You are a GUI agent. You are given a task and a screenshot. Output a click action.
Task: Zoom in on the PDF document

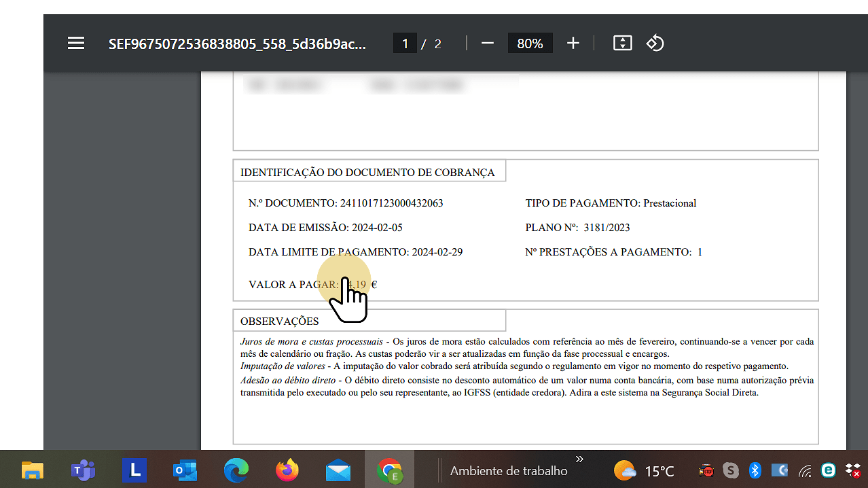tap(573, 43)
